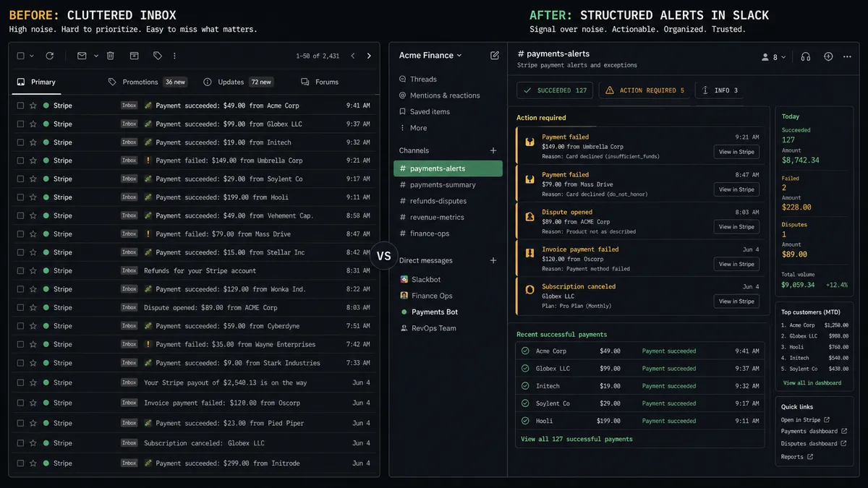
Task: Click Slackbot avatar in direct messages
Action: pos(404,279)
